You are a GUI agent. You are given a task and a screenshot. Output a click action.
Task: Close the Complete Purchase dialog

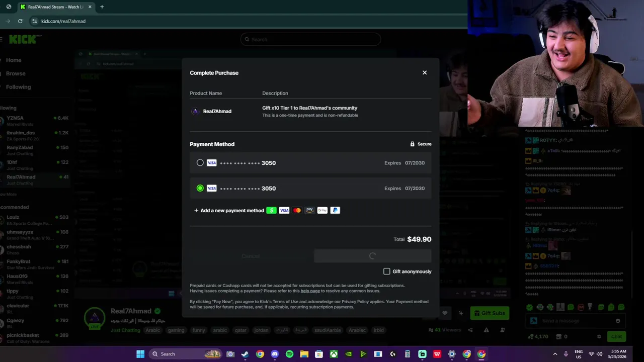click(425, 73)
